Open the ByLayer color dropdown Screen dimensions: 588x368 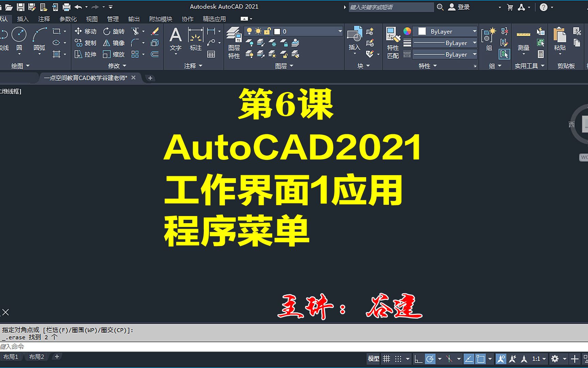coord(475,31)
